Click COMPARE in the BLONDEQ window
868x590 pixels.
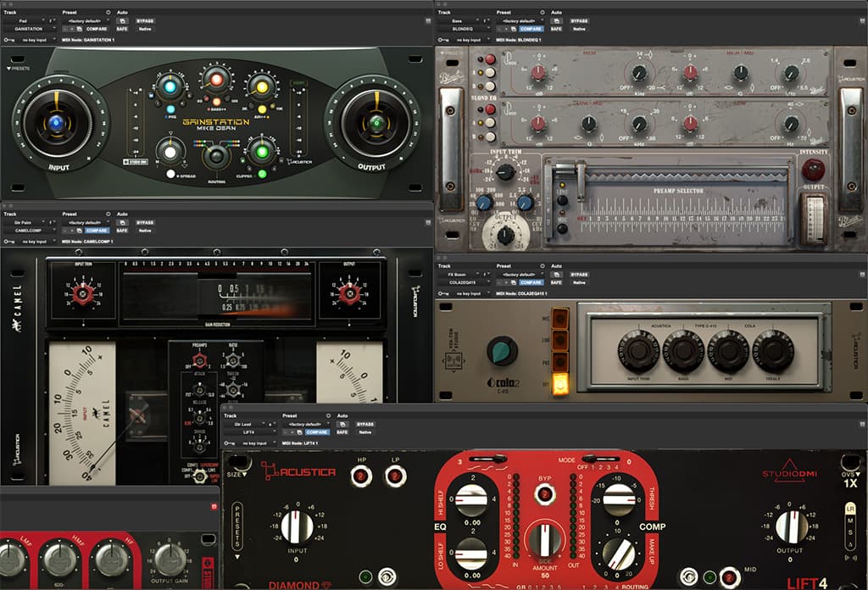[531, 29]
